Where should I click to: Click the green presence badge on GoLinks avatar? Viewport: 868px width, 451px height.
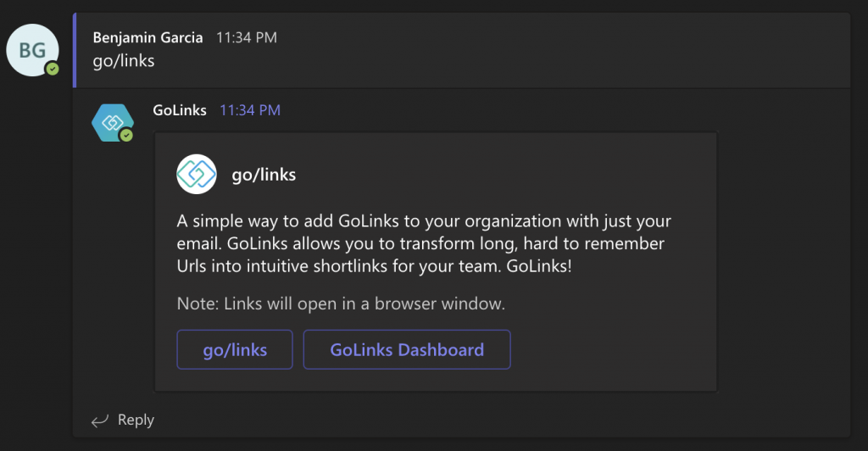pyautogui.click(x=127, y=135)
